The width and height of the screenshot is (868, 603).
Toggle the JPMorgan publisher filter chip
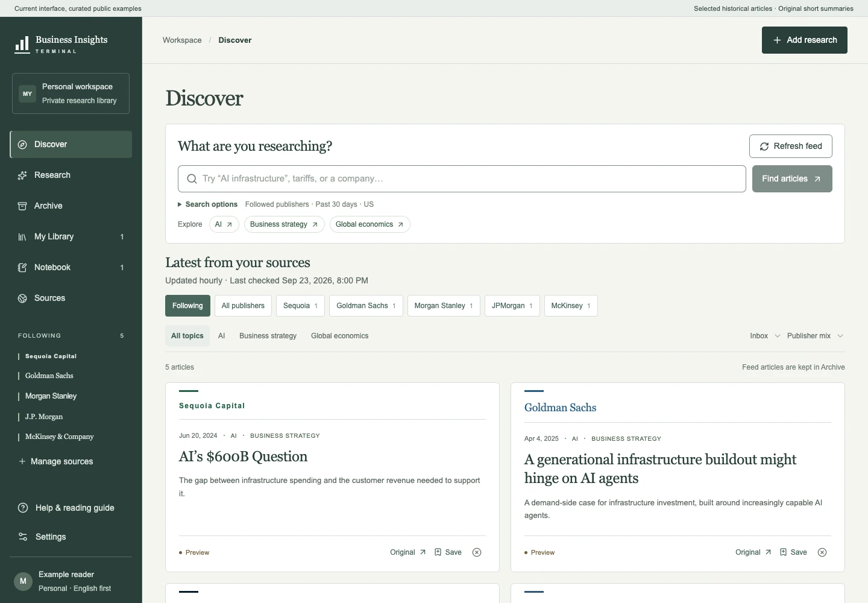[512, 306]
